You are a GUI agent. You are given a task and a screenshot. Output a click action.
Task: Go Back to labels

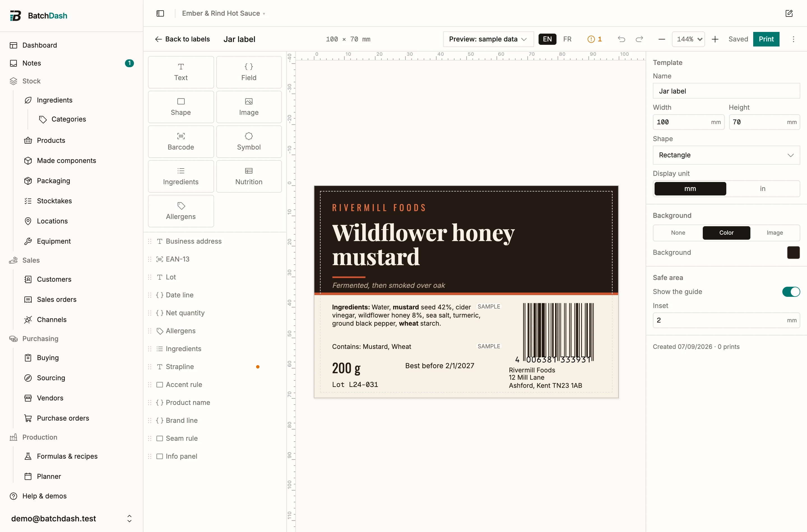click(x=182, y=39)
